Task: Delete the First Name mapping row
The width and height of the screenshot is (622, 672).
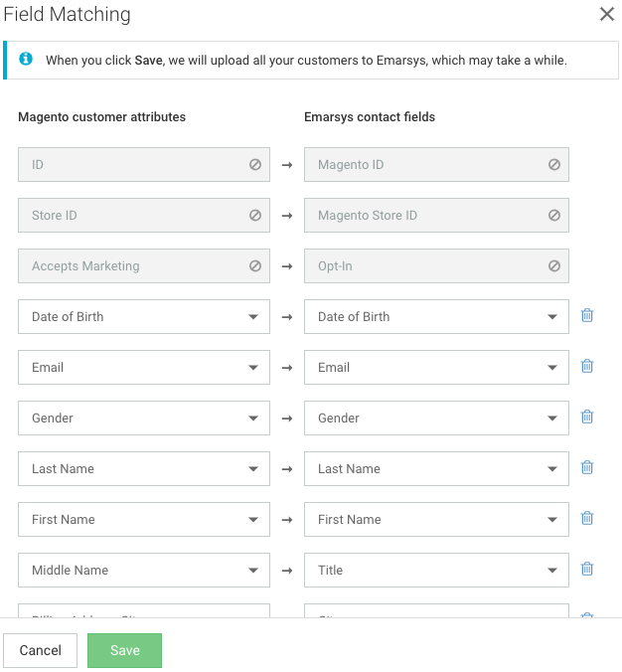Action: [587, 518]
